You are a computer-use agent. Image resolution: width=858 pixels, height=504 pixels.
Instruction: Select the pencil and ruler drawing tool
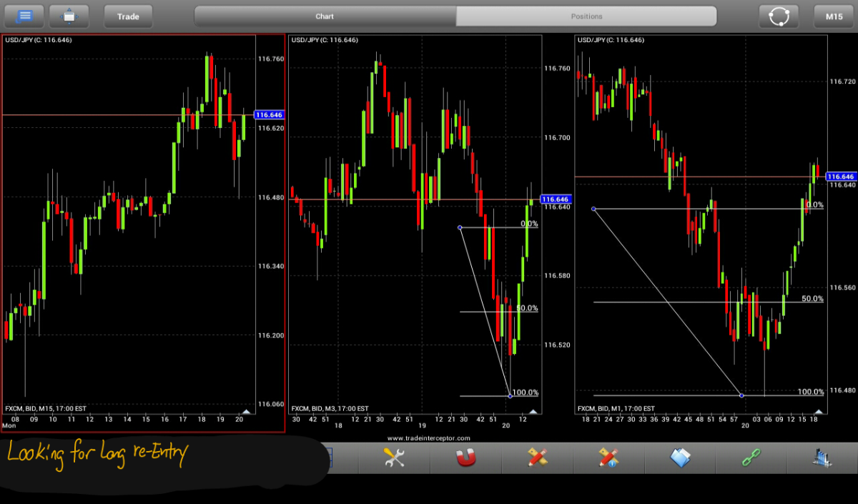[x=538, y=458]
